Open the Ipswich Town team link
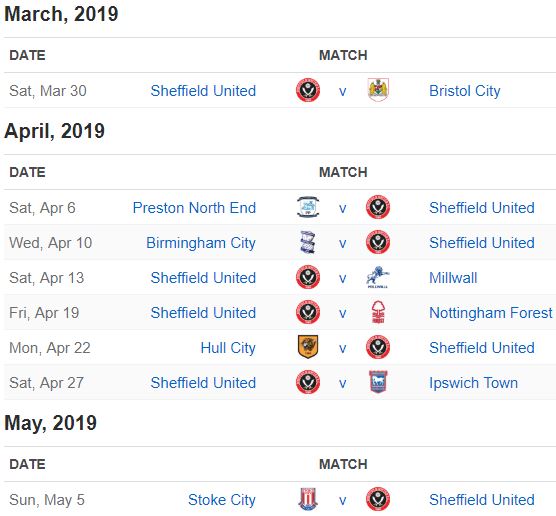The width and height of the screenshot is (556, 516). tap(473, 383)
